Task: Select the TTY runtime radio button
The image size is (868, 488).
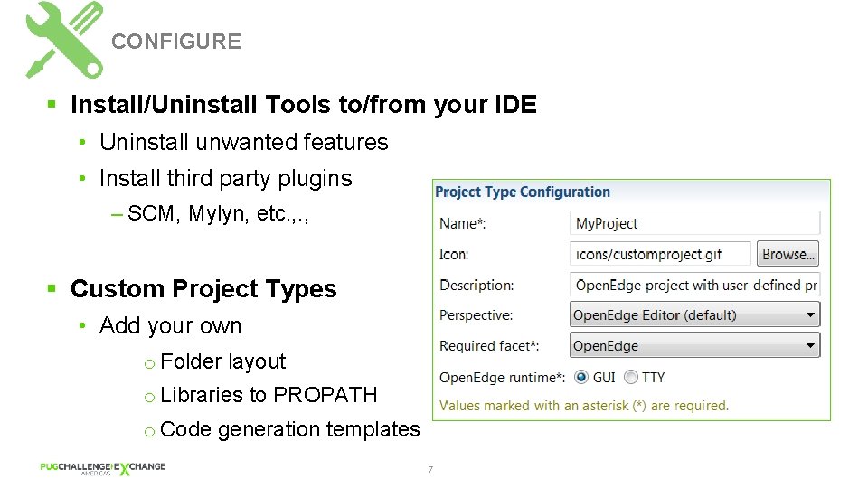Action: 630,377
